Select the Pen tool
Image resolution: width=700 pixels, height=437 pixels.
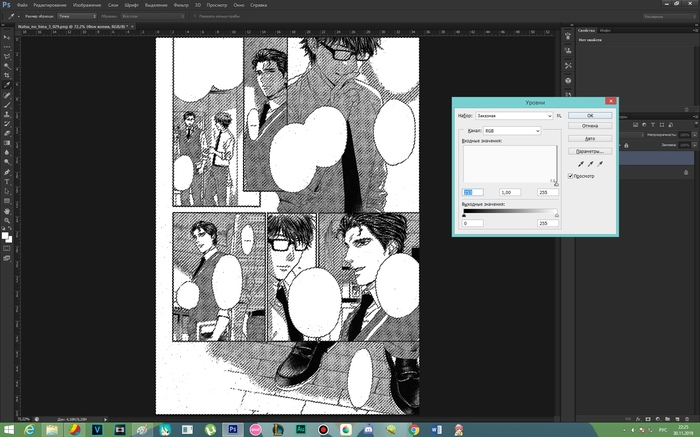7,172
